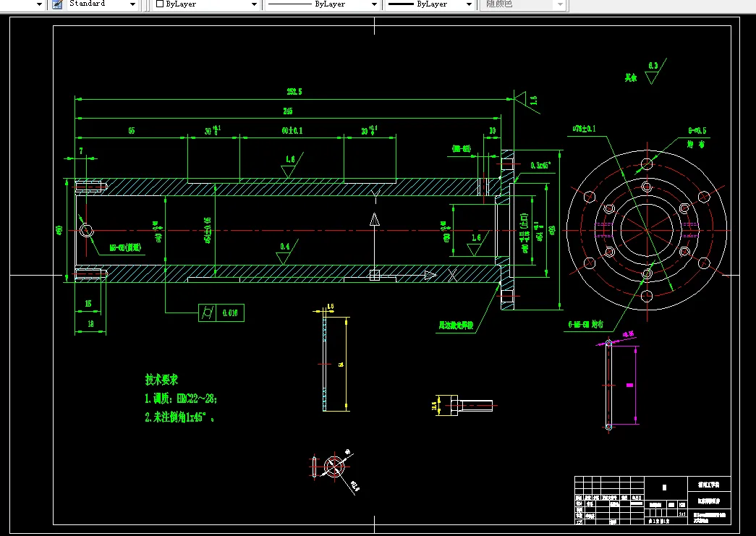Open the 随颜色 plot style dropdown
Image resolution: width=756 pixels, height=536 pixels.
click(x=524, y=4)
